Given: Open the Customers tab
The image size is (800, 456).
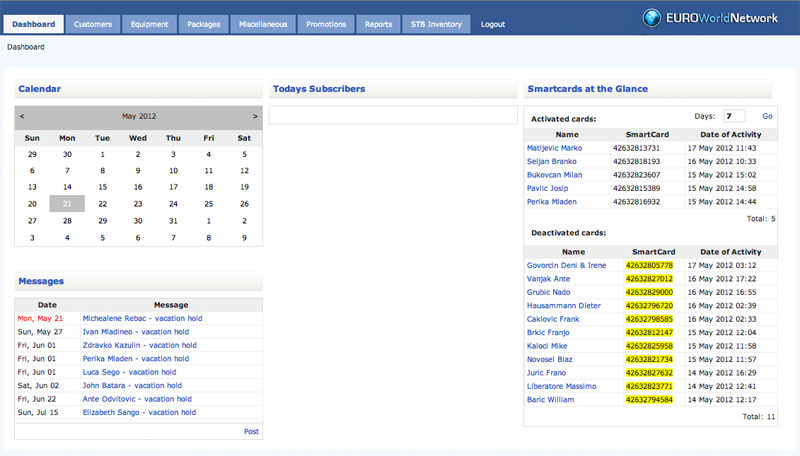Looking at the screenshot, I should point(93,24).
